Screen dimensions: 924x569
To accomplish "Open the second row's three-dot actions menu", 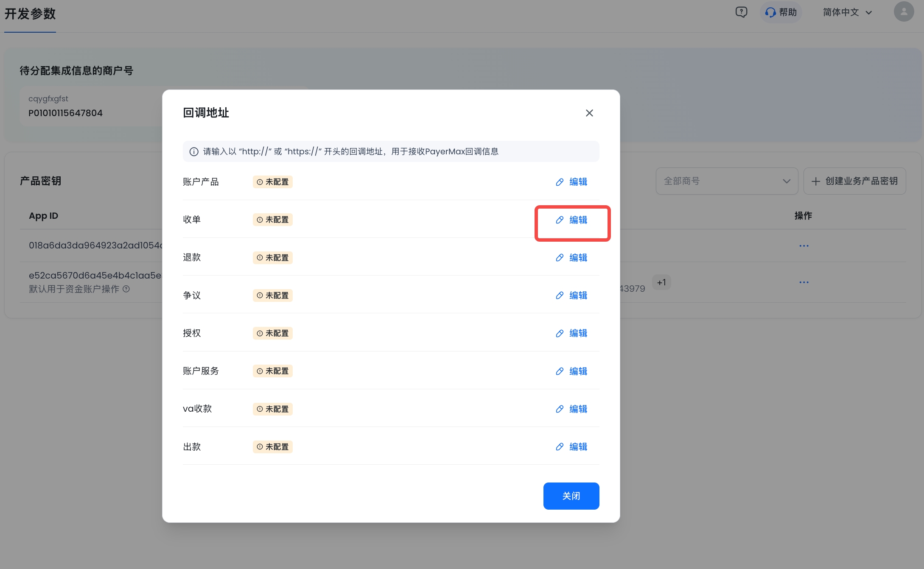I will (804, 282).
